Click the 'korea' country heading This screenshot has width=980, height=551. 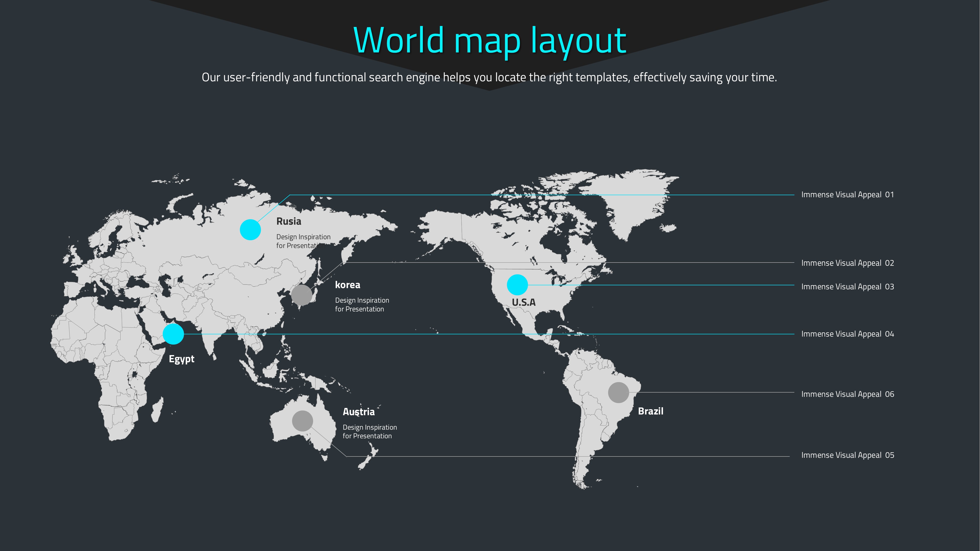coord(347,285)
